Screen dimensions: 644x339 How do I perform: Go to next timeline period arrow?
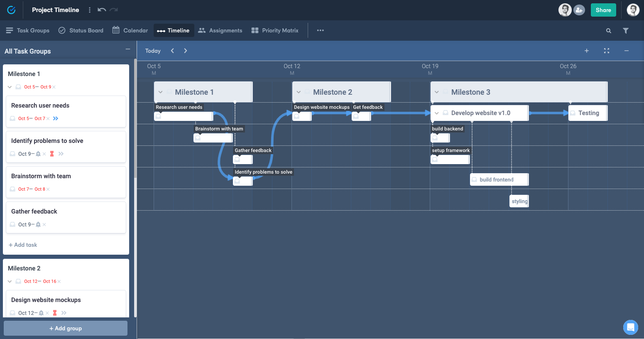click(185, 51)
